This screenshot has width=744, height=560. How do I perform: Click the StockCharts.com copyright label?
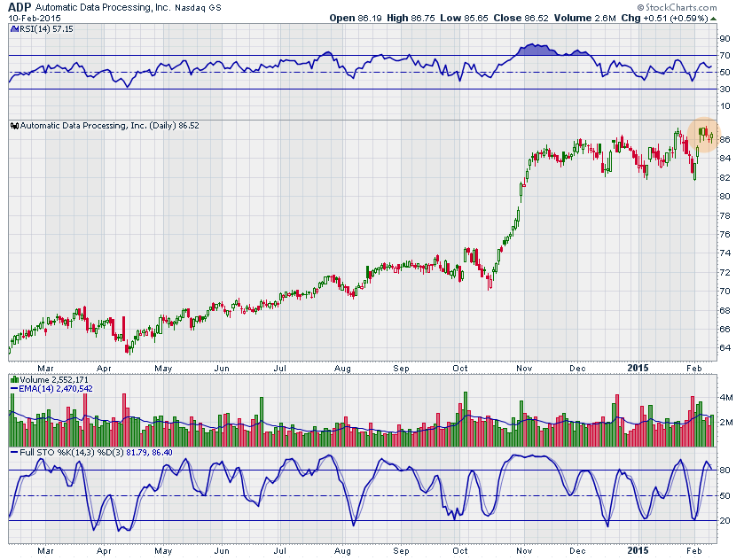(x=677, y=7)
